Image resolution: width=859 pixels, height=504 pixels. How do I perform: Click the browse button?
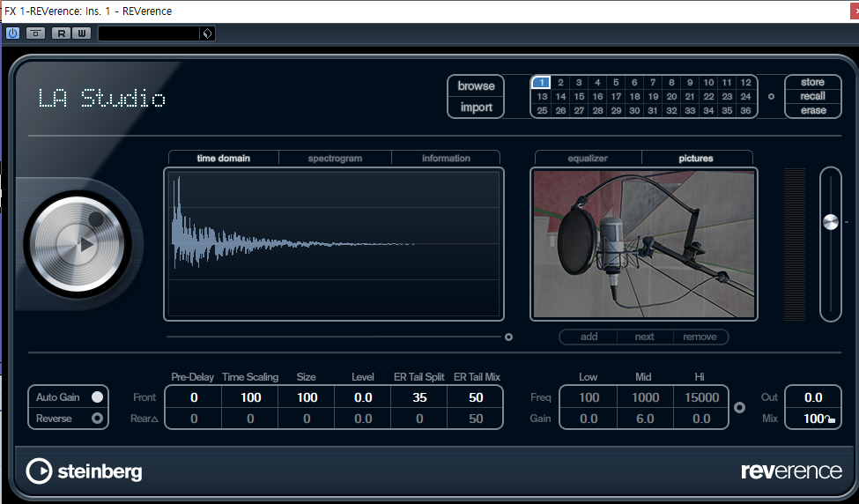click(476, 86)
